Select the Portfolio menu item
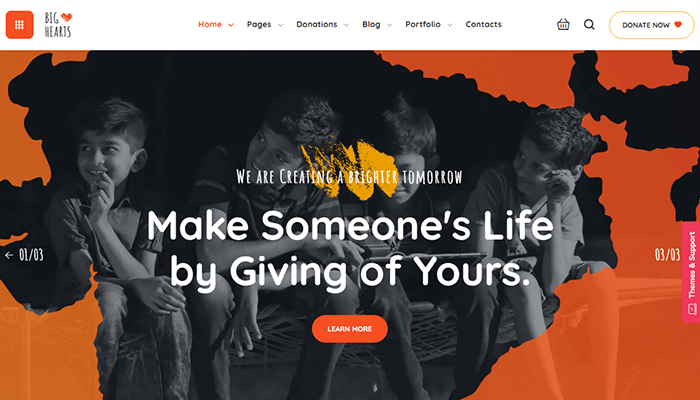 click(x=423, y=25)
